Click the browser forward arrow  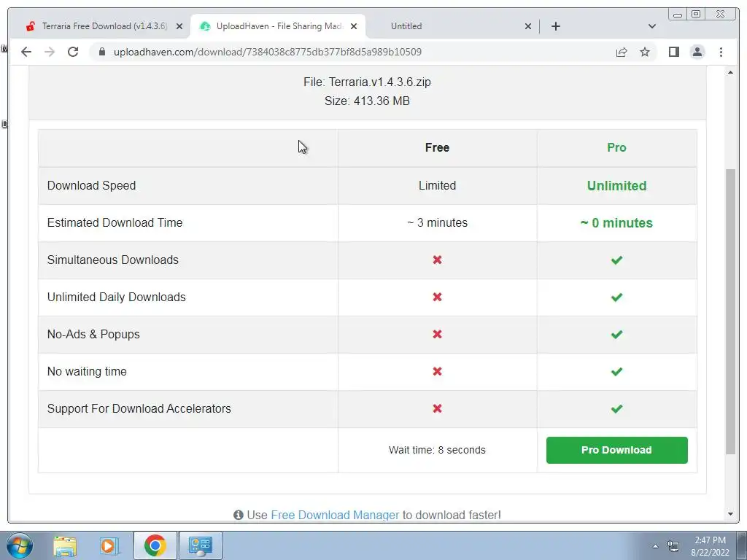50,52
